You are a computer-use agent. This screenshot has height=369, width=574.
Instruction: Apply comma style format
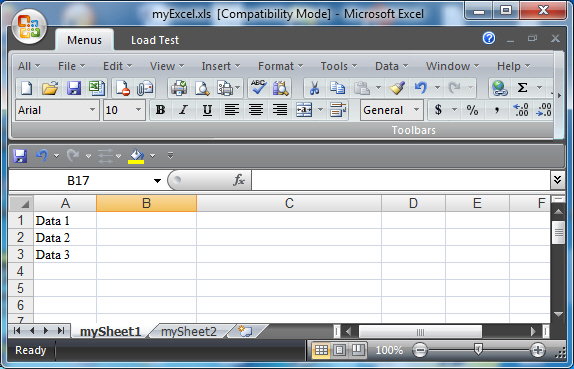pyautogui.click(x=496, y=110)
